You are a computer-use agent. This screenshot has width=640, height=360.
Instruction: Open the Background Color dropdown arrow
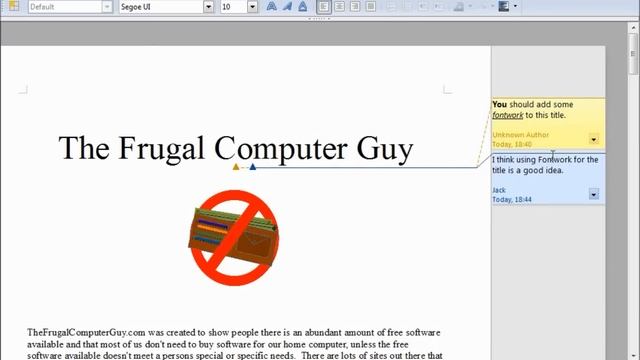point(515,6)
